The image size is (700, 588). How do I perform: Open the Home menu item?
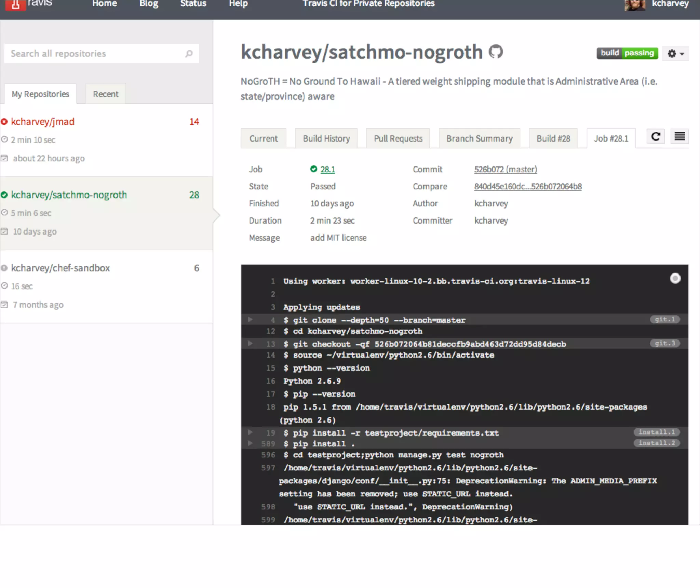(x=105, y=4)
